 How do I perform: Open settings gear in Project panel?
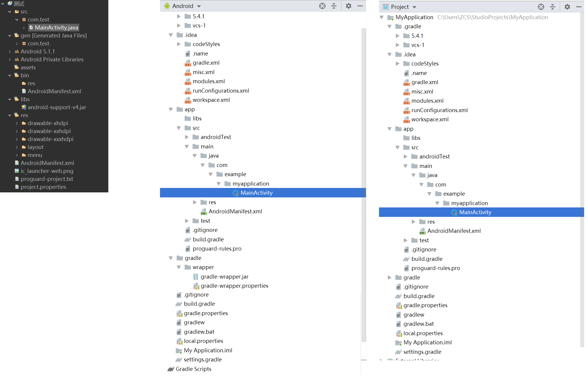click(567, 7)
